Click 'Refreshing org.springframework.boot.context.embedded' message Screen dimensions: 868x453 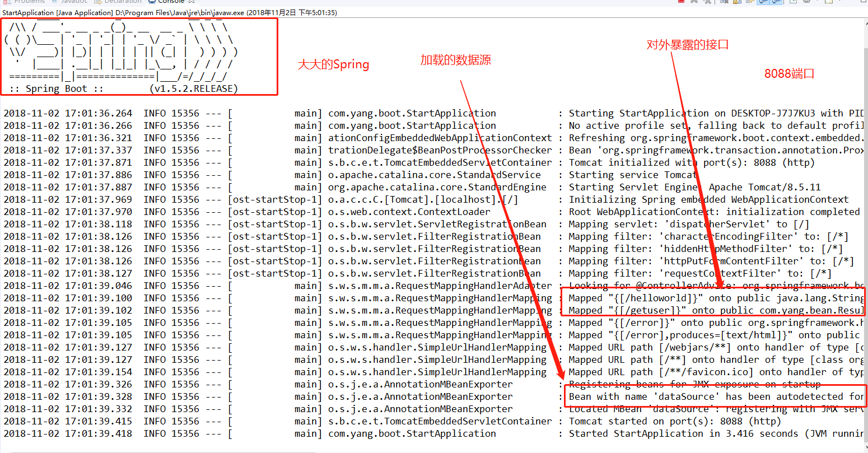coord(716,138)
